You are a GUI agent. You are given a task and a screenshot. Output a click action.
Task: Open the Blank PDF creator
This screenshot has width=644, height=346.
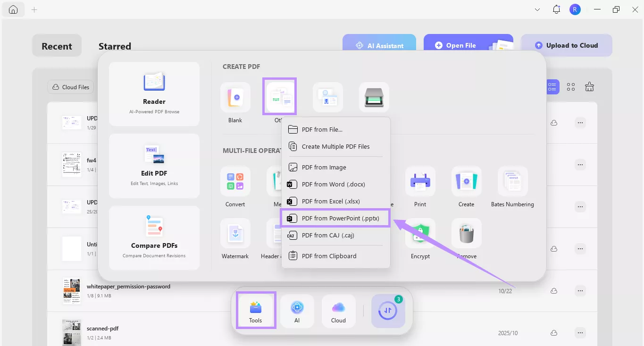pos(235,96)
